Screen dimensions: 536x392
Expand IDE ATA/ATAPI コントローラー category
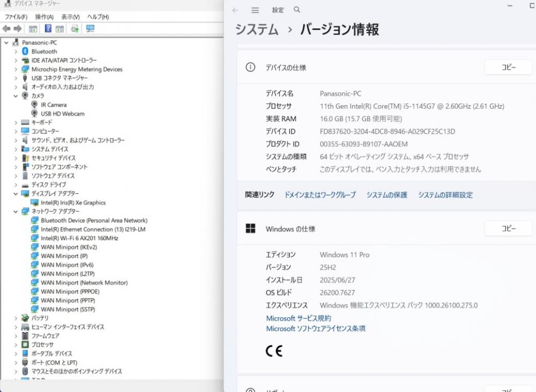tap(16, 61)
